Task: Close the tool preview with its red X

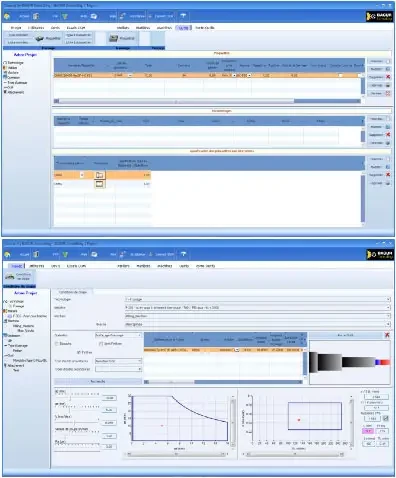Action: point(387,335)
